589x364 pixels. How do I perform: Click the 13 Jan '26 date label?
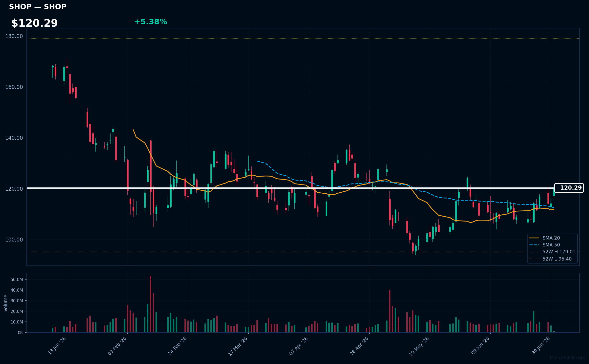57,346
